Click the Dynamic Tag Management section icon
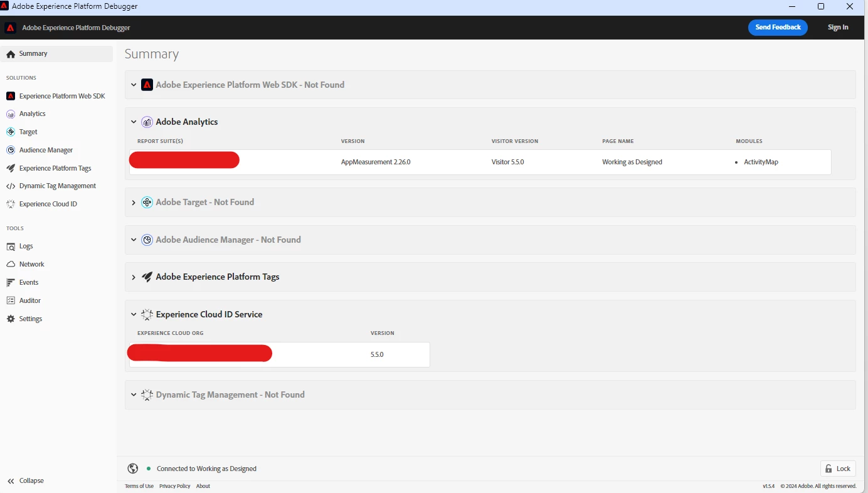The height and width of the screenshot is (493, 868). (147, 395)
